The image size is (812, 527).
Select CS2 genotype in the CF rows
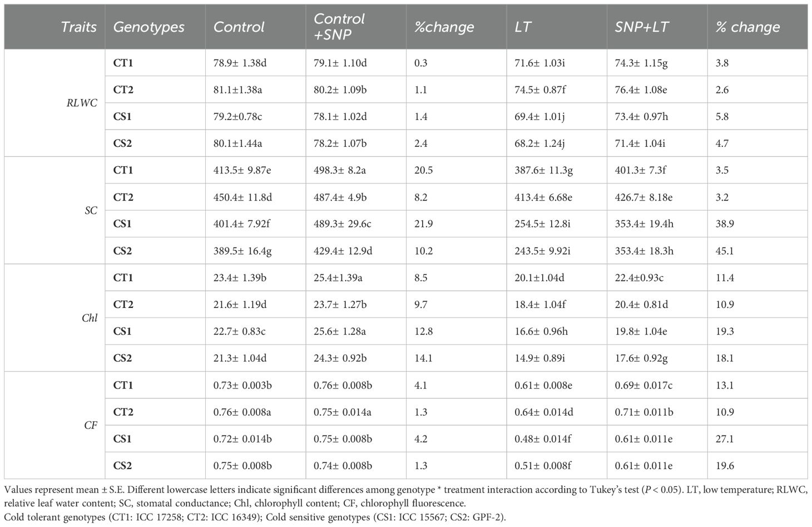[122, 466]
